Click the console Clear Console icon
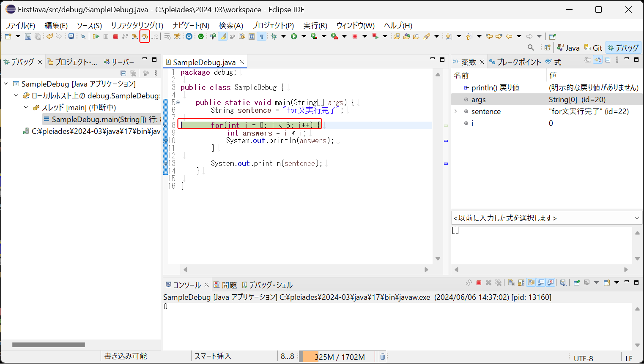The height and width of the screenshot is (364, 644). click(x=511, y=283)
